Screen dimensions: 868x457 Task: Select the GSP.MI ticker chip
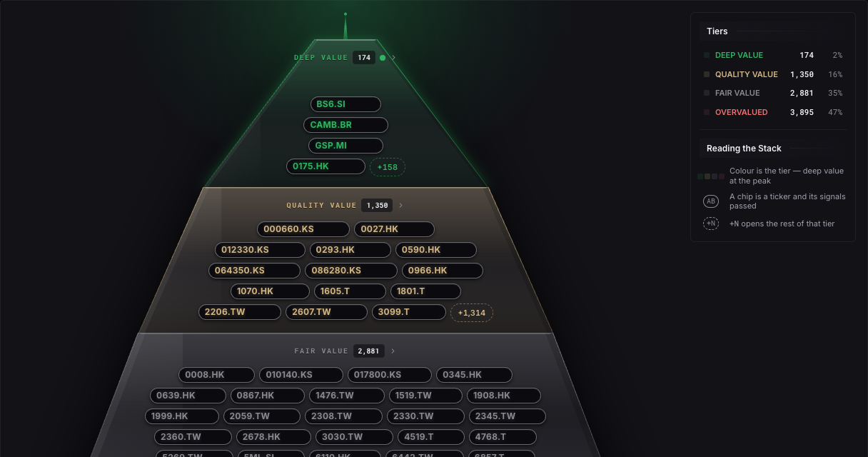point(346,146)
